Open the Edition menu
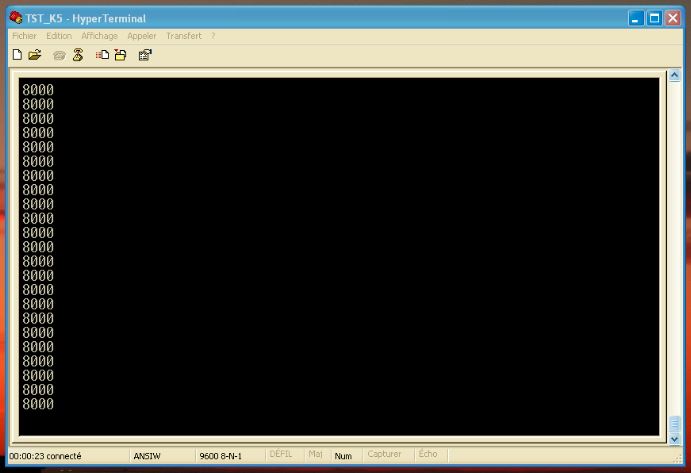The image size is (691, 473). coord(59,36)
